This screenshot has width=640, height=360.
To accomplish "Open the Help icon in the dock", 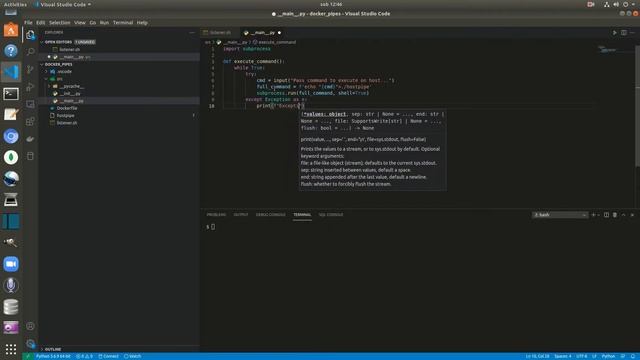I will (x=11, y=51).
